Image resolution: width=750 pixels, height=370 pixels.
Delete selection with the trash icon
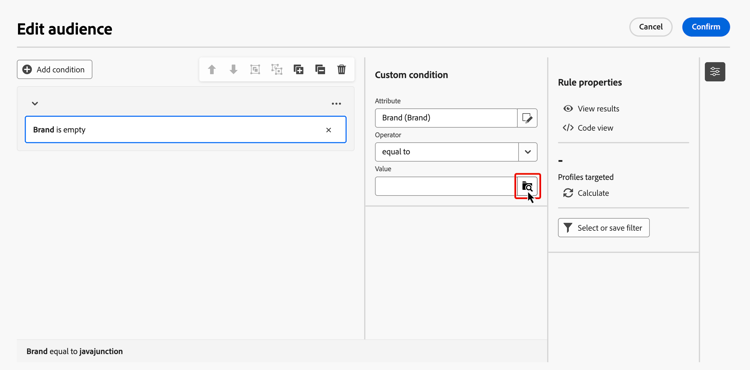pos(342,70)
